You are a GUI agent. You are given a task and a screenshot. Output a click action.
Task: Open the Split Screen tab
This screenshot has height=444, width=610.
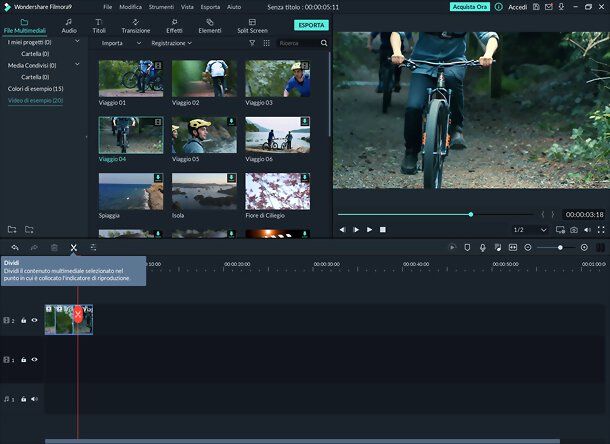click(252, 26)
